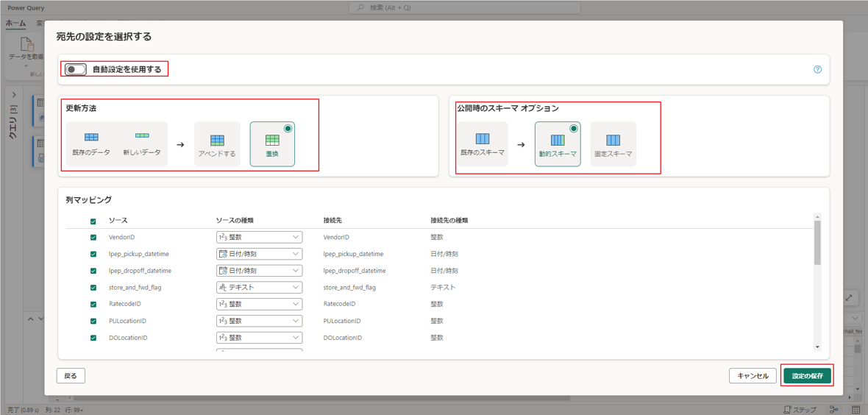Uncheck the VendorID column checkbox
868x415 pixels.
click(x=93, y=238)
